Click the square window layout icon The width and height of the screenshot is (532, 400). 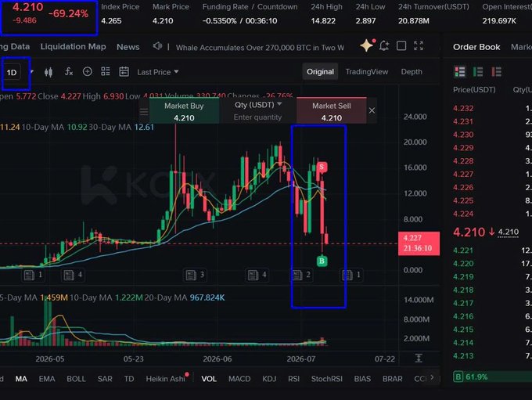pyautogui.click(x=401, y=45)
